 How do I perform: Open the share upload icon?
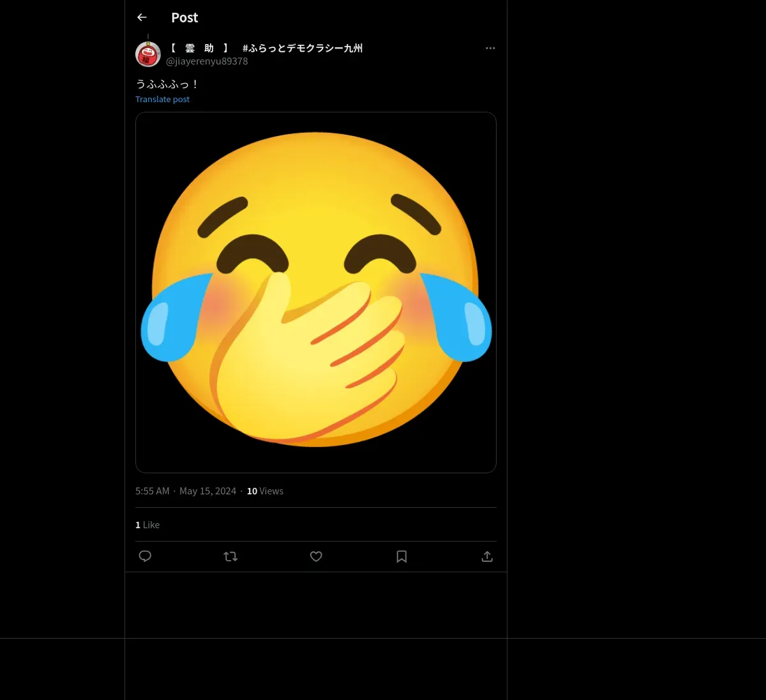(x=487, y=556)
